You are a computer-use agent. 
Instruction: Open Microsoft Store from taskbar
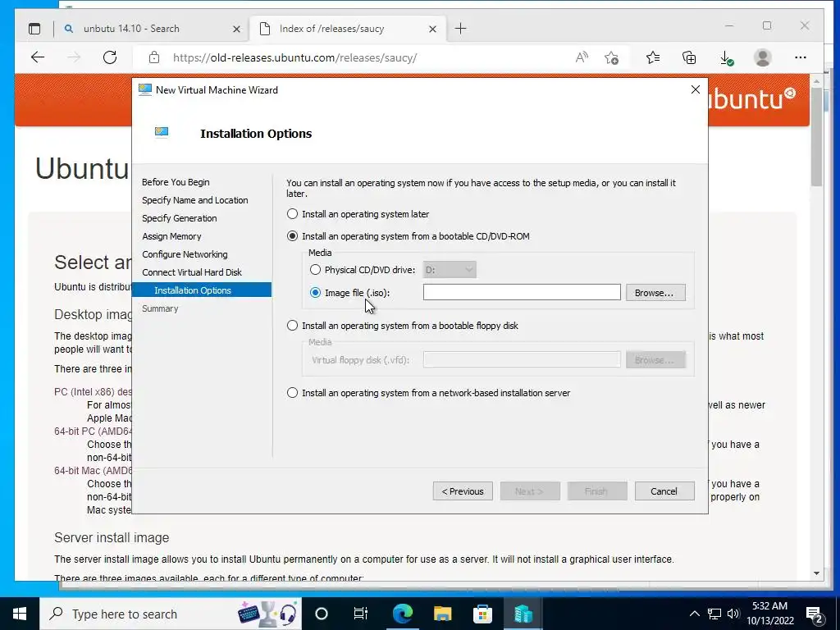(x=482, y=614)
